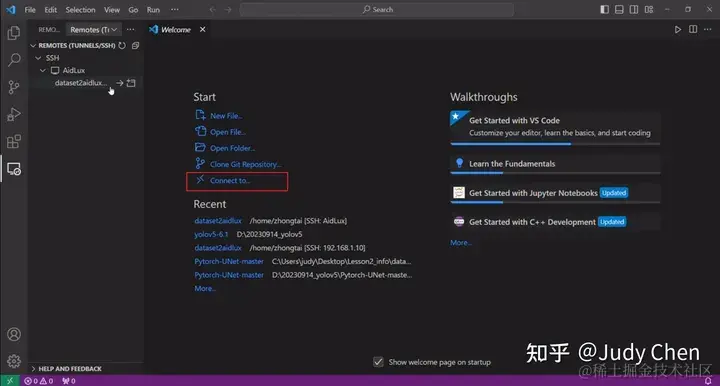Collapse all in Remotes panel
Viewport: 720px width, 386px height.
click(135, 45)
